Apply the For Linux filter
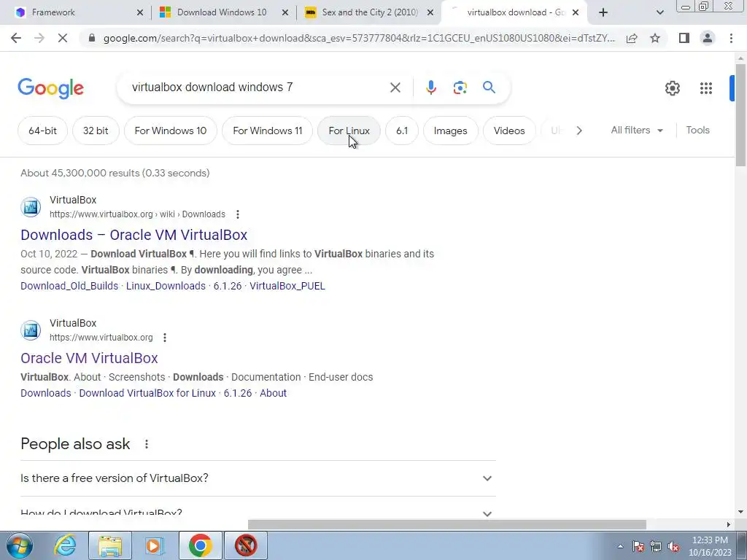The image size is (747, 560). 349,131
